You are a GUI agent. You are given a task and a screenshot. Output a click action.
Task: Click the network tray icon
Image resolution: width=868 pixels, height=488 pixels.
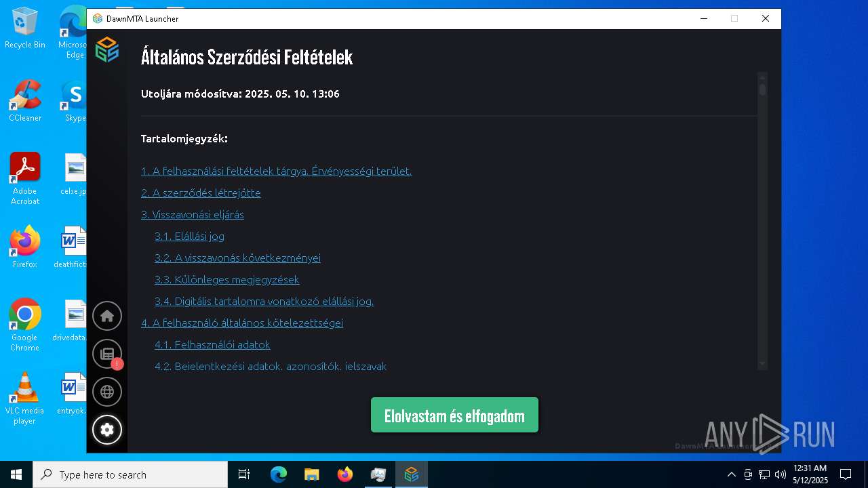pos(764,474)
